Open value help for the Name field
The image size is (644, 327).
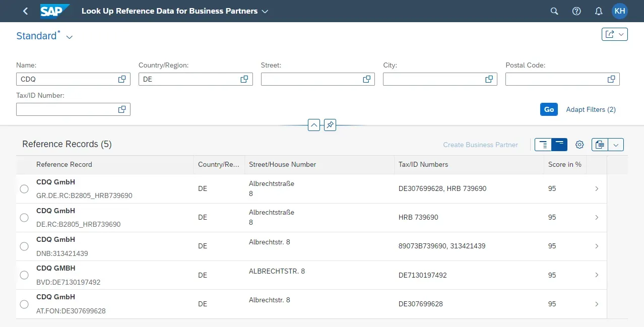(x=122, y=79)
